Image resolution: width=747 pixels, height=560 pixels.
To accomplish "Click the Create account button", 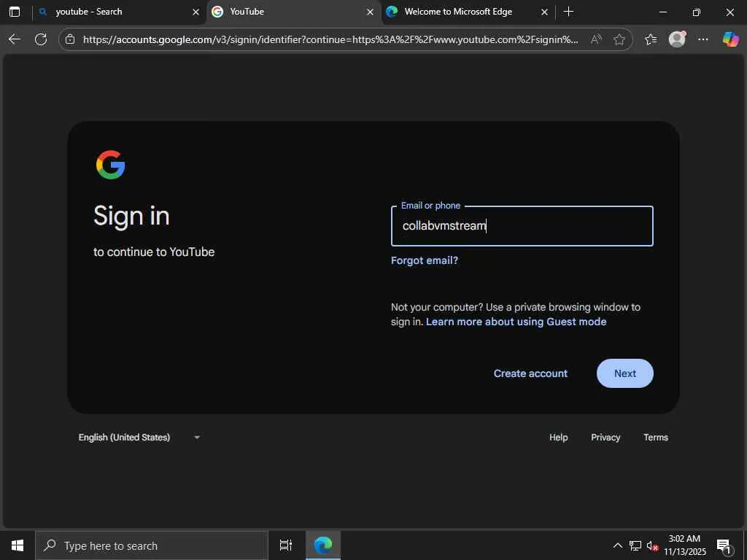I will pyautogui.click(x=530, y=373).
